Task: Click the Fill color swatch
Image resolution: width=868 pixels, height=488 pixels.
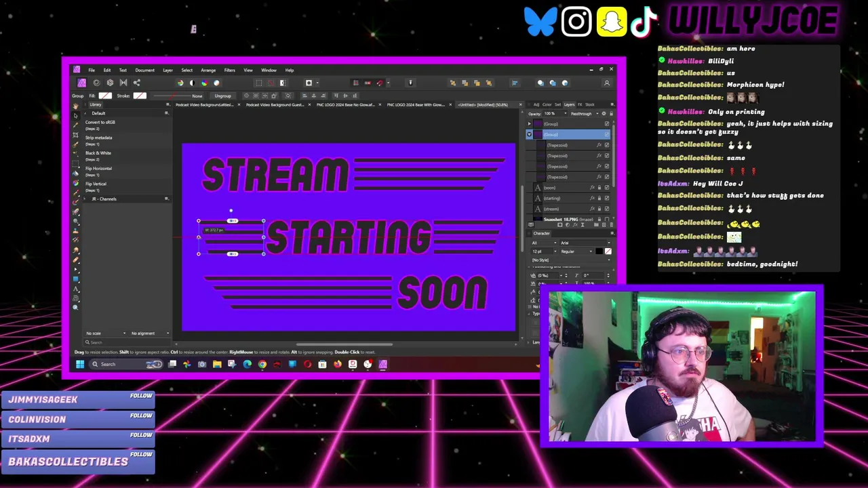Action: pos(105,96)
